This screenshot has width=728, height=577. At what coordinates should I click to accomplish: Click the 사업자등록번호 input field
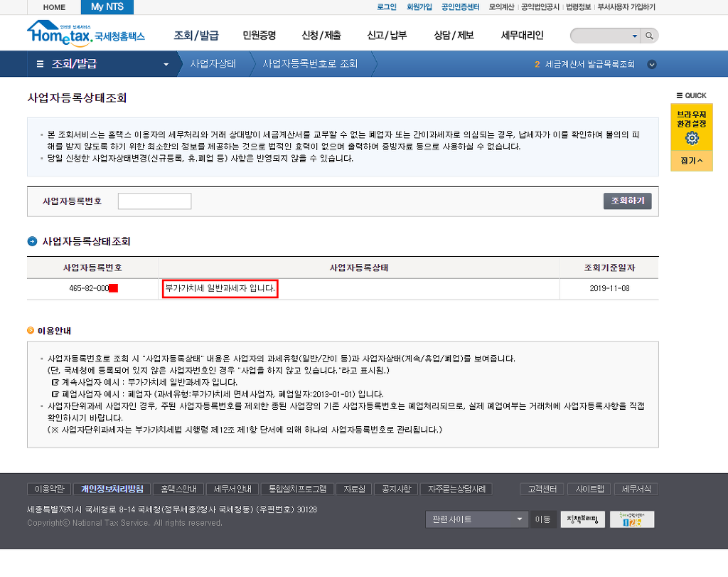coord(154,201)
